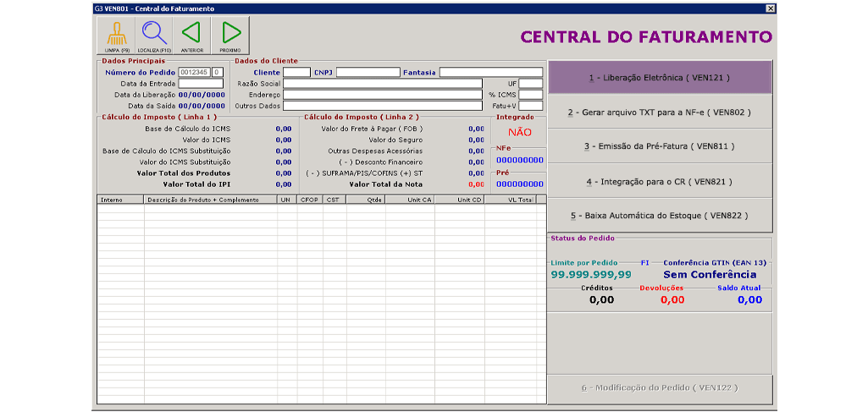Image resolution: width=868 pixels, height=412 pixels.
Task: Launch 3 - Emissão da Pré-Fatura (VEN811)
Action: coord(660,146)
